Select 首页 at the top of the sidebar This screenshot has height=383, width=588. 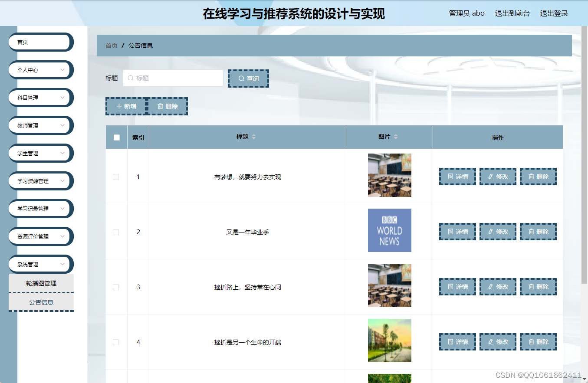tap(40, 42)
